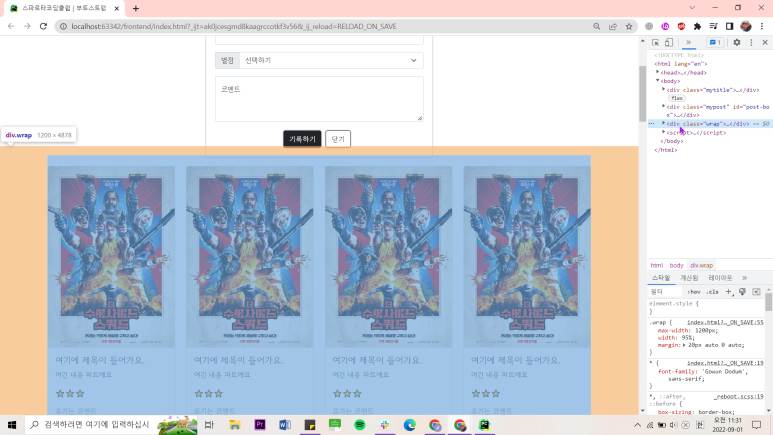Focus the 필터 styles filter field
Image resolution: width=773 pixels, height=435 pixels.
coord(665,292)
